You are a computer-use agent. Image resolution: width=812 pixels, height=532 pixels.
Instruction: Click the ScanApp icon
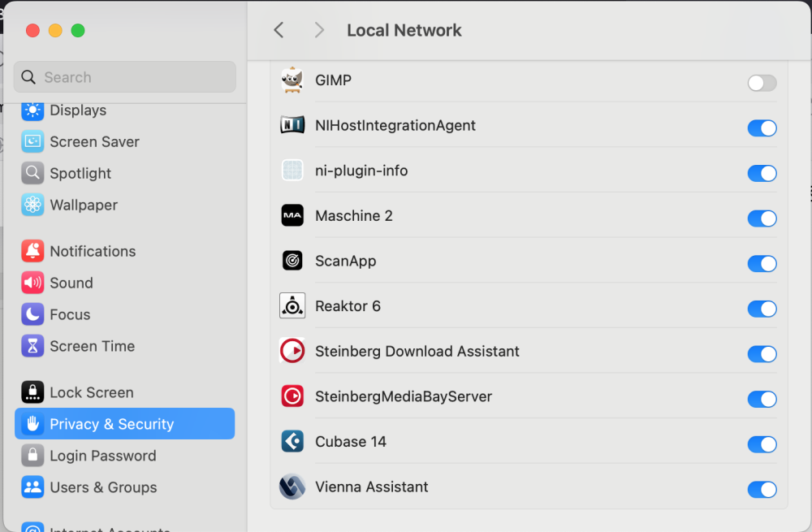click(292, 260)
